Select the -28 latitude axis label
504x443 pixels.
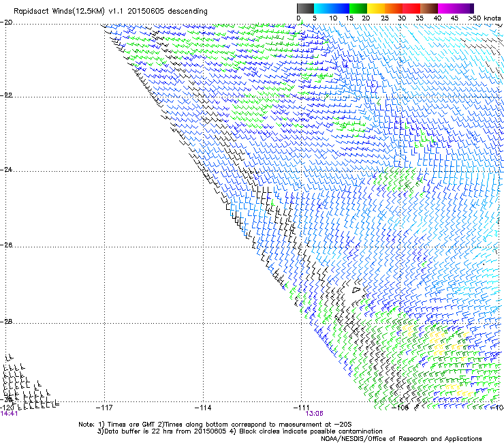pos(6,322)
